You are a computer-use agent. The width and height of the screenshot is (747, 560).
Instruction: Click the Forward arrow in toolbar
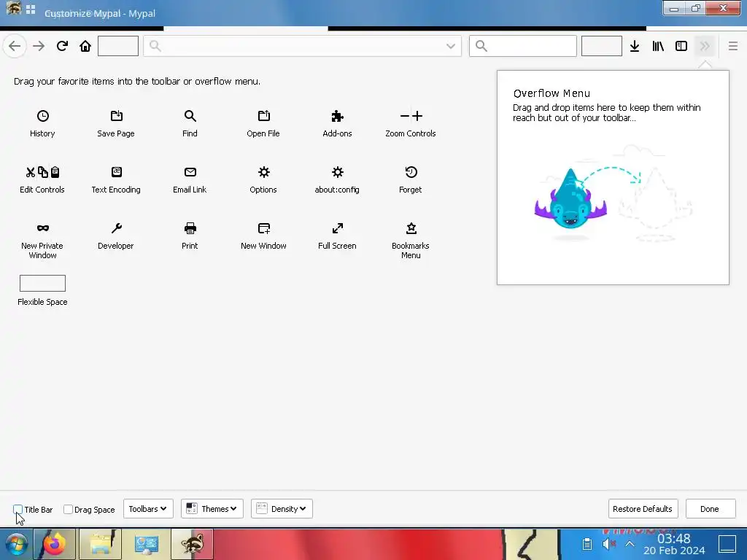[39, 46]
